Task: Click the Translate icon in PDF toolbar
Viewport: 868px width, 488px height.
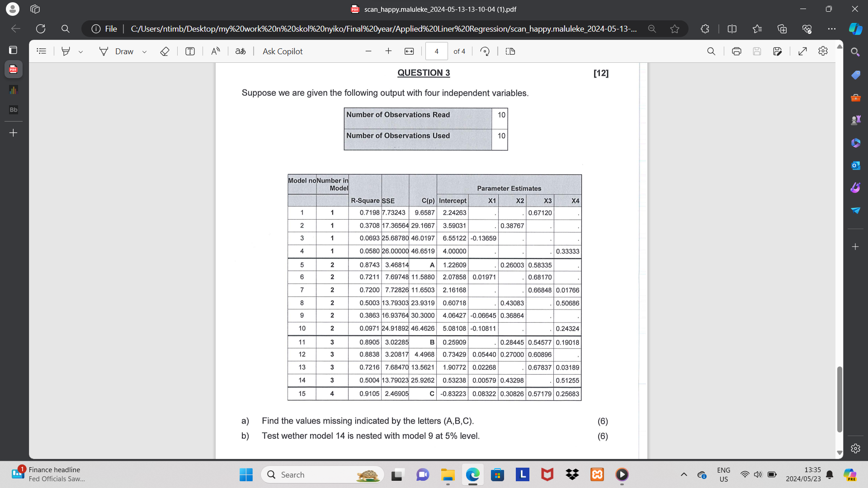Action: coord(241,52)
